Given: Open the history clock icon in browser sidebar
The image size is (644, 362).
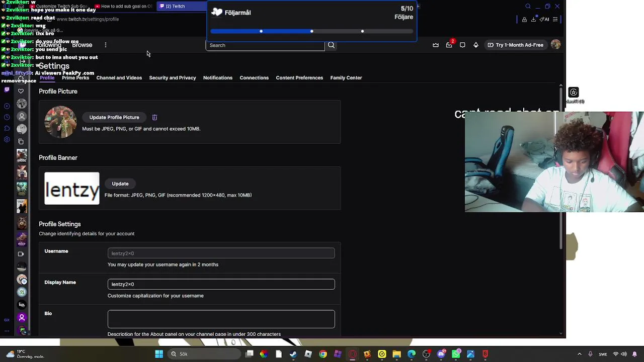Looking at the screenshot, I should click(7, 117).
